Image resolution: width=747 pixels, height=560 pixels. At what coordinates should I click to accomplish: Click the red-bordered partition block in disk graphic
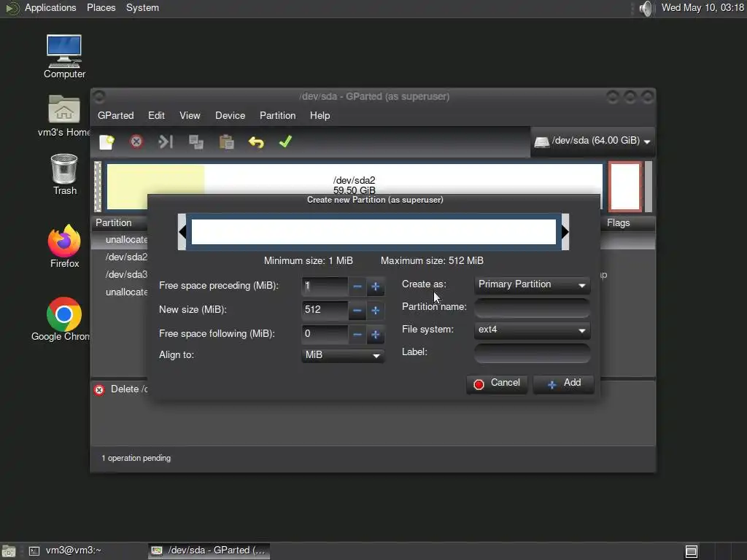[625, 186]
